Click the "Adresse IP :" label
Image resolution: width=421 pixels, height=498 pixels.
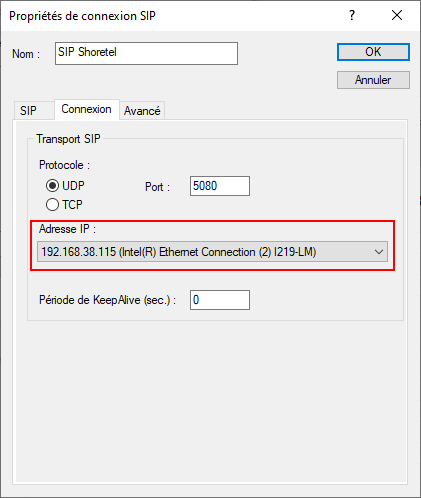click(x=67, y=229)
